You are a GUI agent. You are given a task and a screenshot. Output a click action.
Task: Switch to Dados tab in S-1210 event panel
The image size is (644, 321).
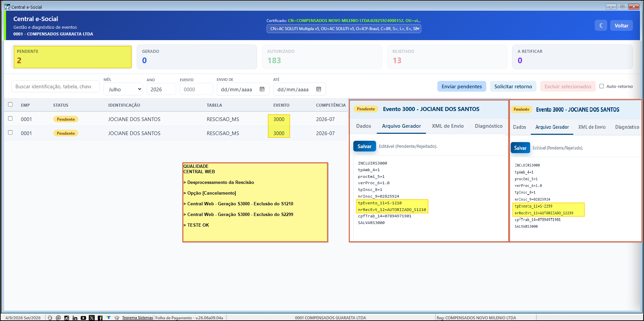364,126
